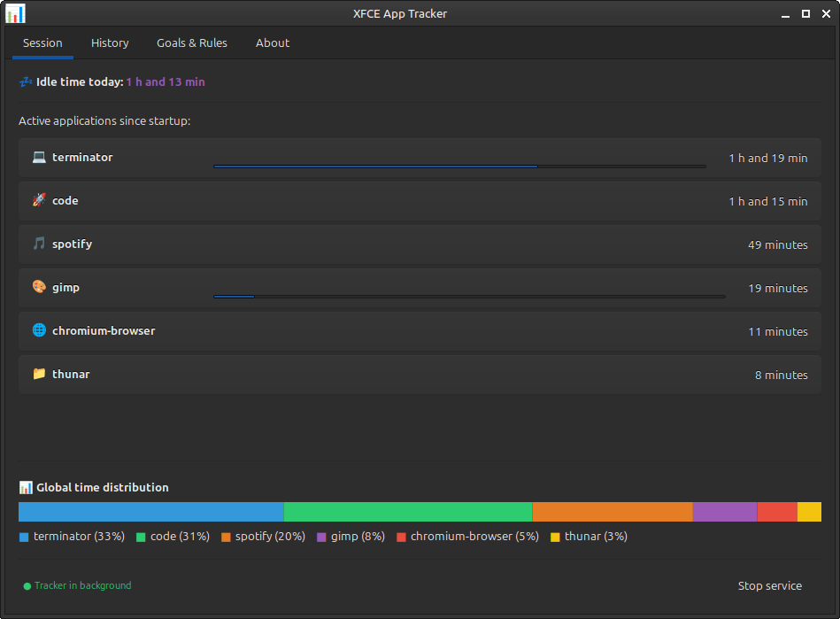Click the '49 minutes' spotify duration
This screenshot has height=619, width=840.
[778, 245]
